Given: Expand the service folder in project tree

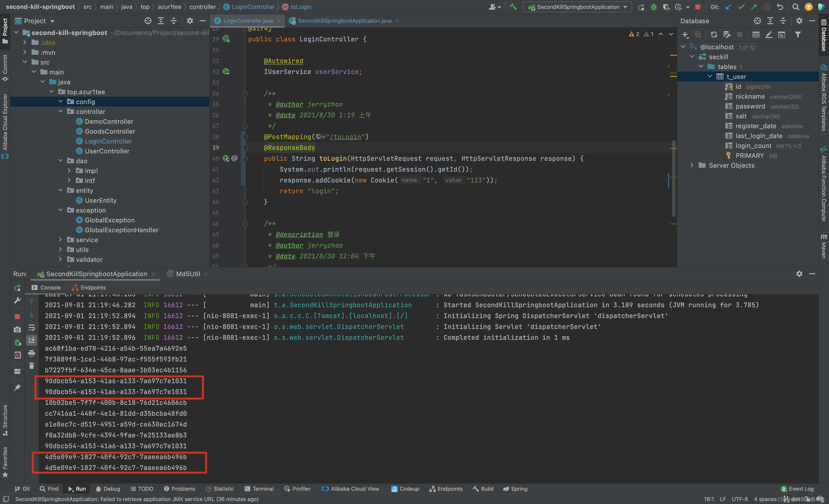Looking at the screenshot, I should point(60,240).
